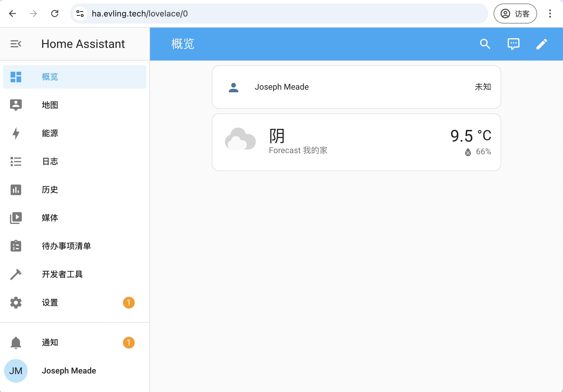Open the 媒体 sidebar item
The height and width of the screenshot is (392, 563).
(75, 218)
